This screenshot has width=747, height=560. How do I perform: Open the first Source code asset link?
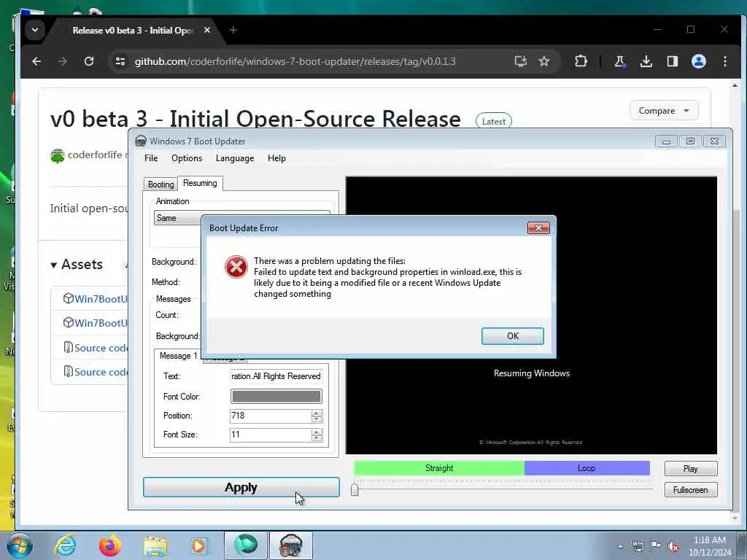101,348
